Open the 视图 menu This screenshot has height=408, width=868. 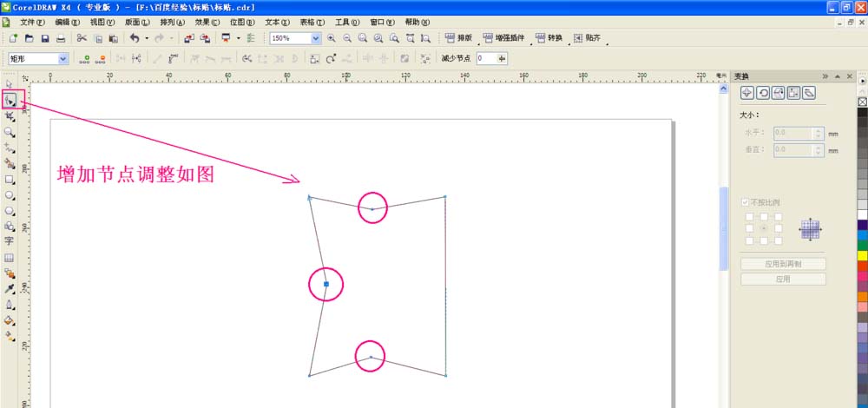click(x=102, y=23)
